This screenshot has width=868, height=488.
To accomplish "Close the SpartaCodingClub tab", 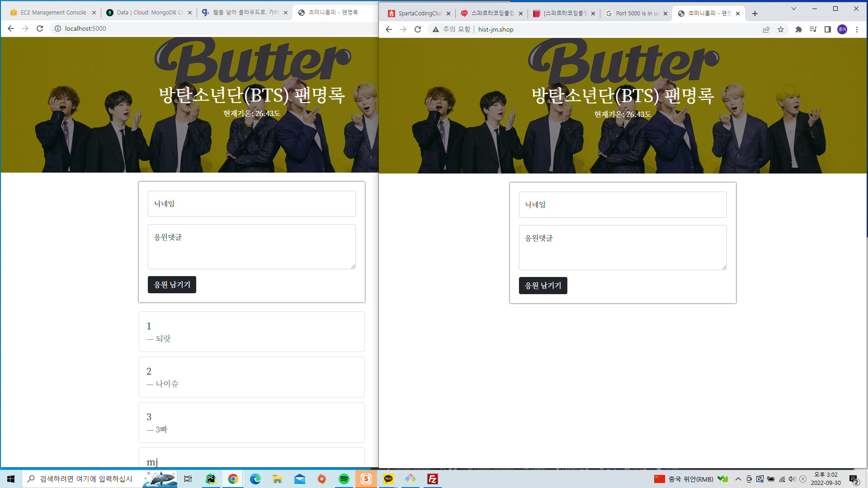I will point(448,14).
